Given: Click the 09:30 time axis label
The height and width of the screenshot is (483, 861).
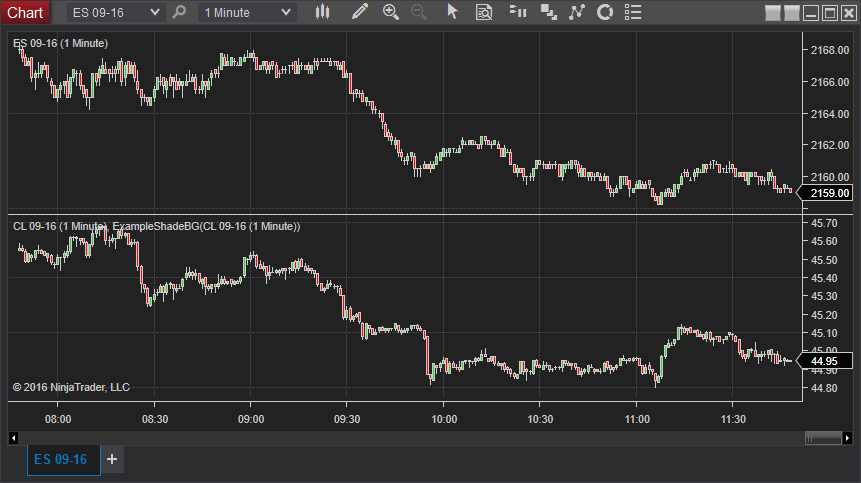Looking at the screenshot, I should pyautogui.click(x=347, y=419).
